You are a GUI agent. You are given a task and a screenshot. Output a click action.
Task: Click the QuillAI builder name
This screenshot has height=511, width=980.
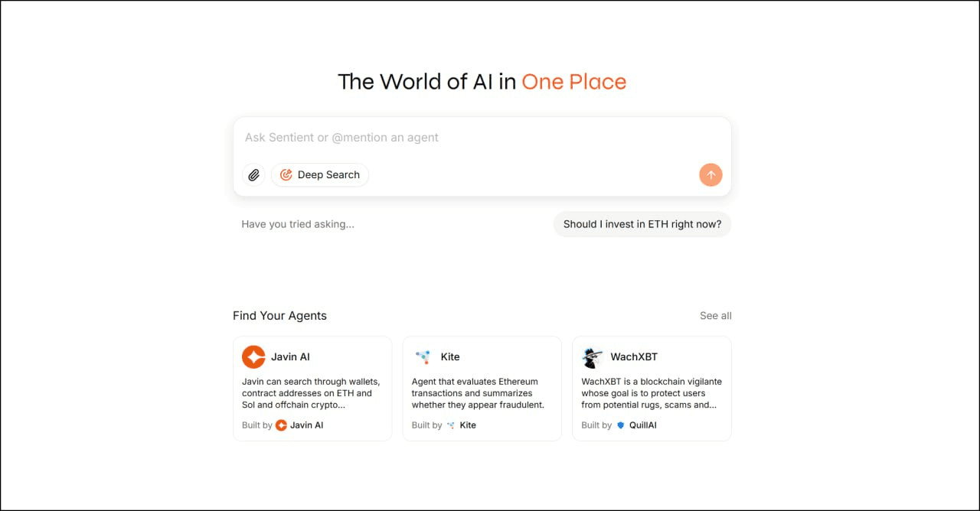(x=643, y=425)
